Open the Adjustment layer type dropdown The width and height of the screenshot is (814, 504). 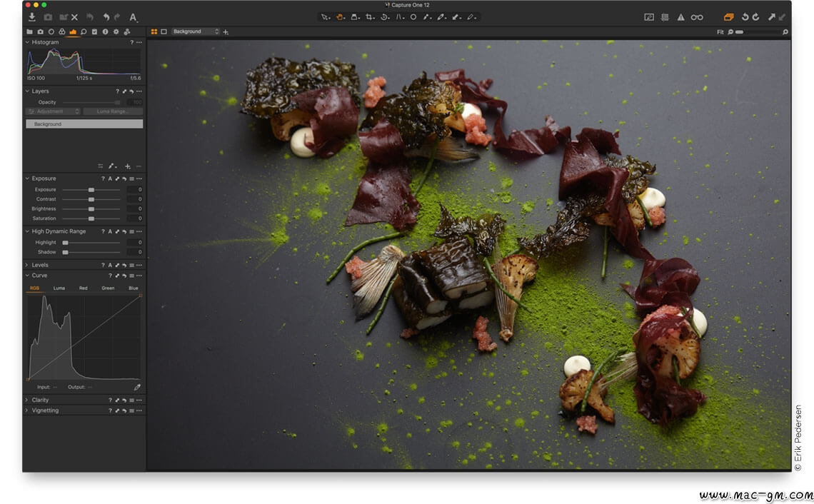point(54,111)
